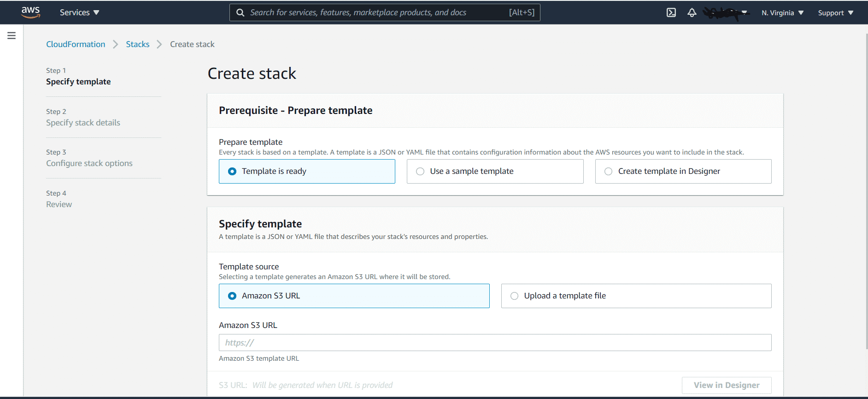Click Step 2 Specify stack details
868x399 pixels.
83,118
